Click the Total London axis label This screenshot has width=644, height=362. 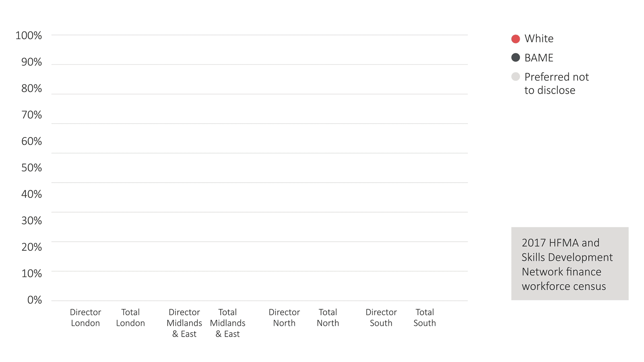tap(130, 318)
